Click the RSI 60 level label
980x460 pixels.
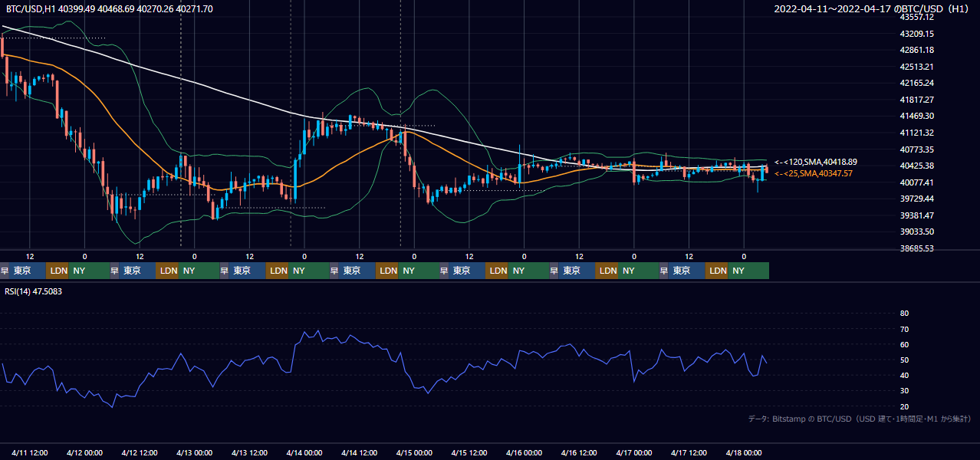pos(904,344)
